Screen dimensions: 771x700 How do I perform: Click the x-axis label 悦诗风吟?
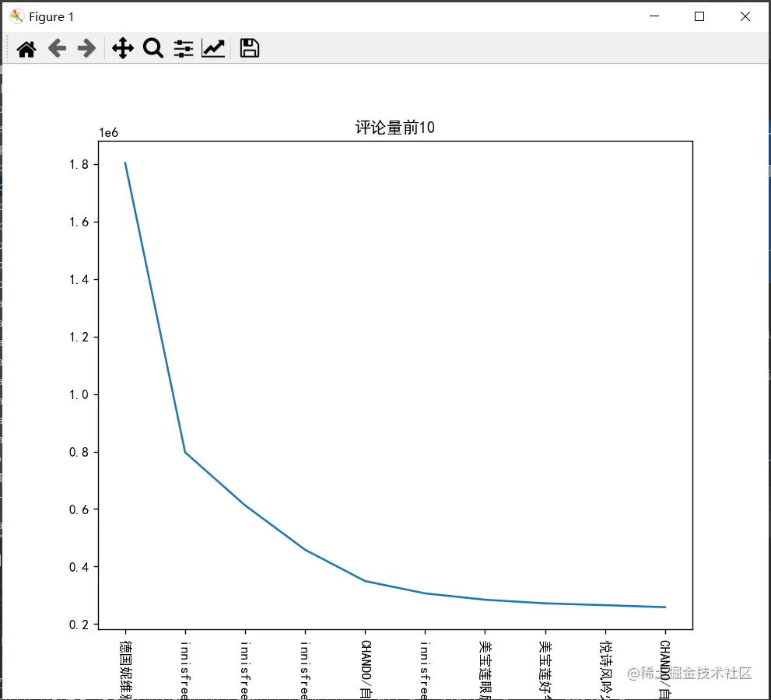point(605,669)
